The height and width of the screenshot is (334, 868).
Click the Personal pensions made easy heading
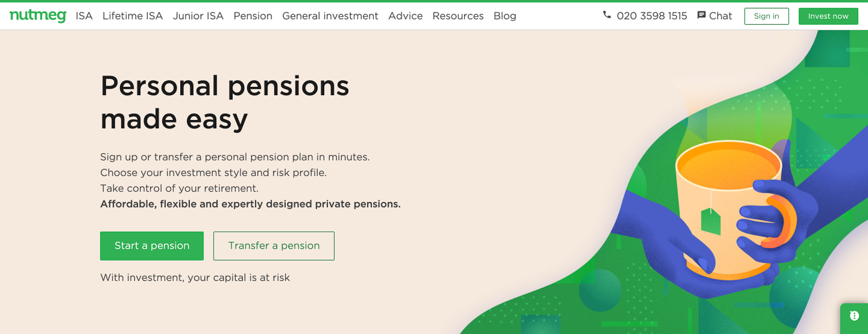click(225, 103)
